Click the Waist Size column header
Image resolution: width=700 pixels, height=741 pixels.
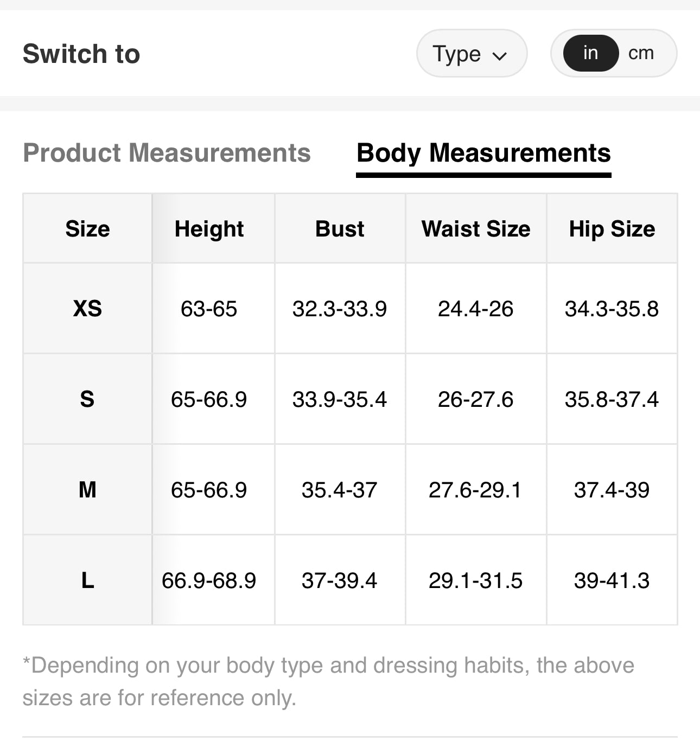476,229
